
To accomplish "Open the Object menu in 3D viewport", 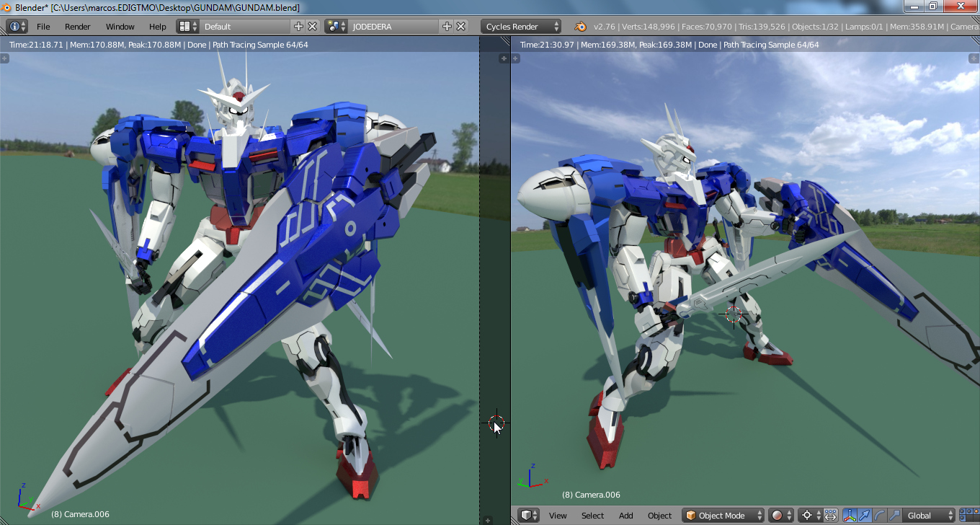I will coord(659,516).
